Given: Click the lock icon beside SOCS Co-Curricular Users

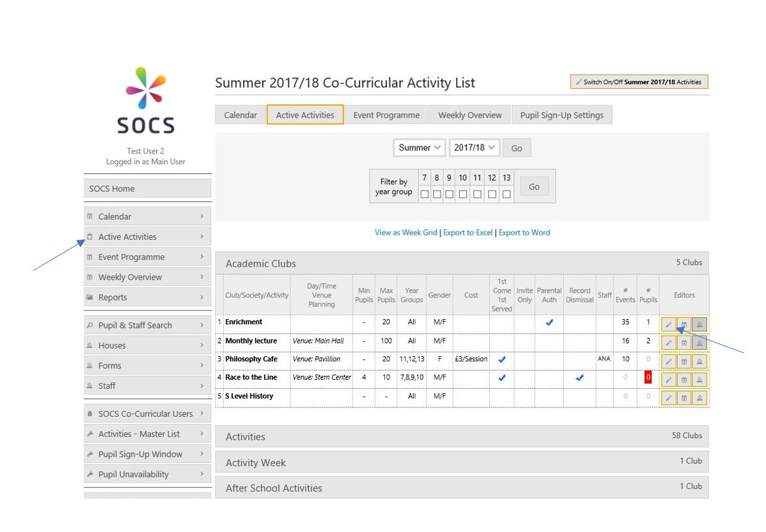Looking at the screenshot, I should tap(90, 413).
